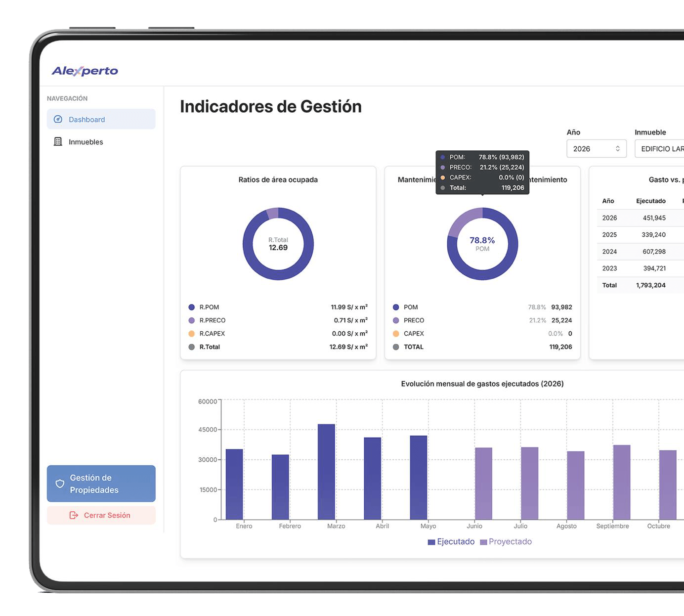Click the 2025 row in Gasto table

coord(641,235)
